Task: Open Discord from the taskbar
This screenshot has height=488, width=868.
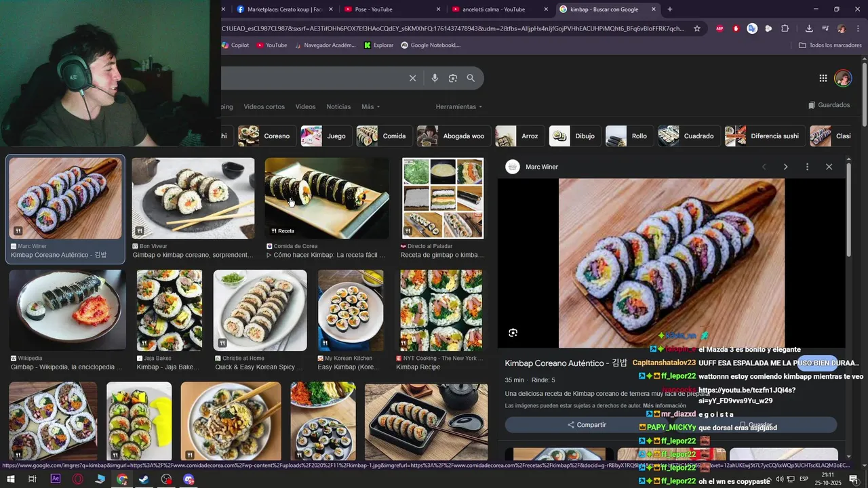Action: [189, 479]
